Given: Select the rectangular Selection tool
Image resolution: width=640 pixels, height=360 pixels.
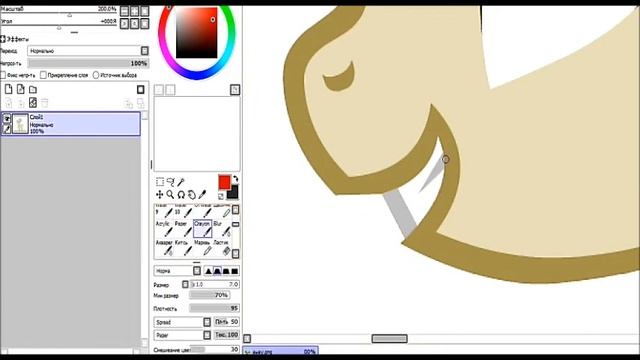Looking at the screenshot, I should (160, 182).
